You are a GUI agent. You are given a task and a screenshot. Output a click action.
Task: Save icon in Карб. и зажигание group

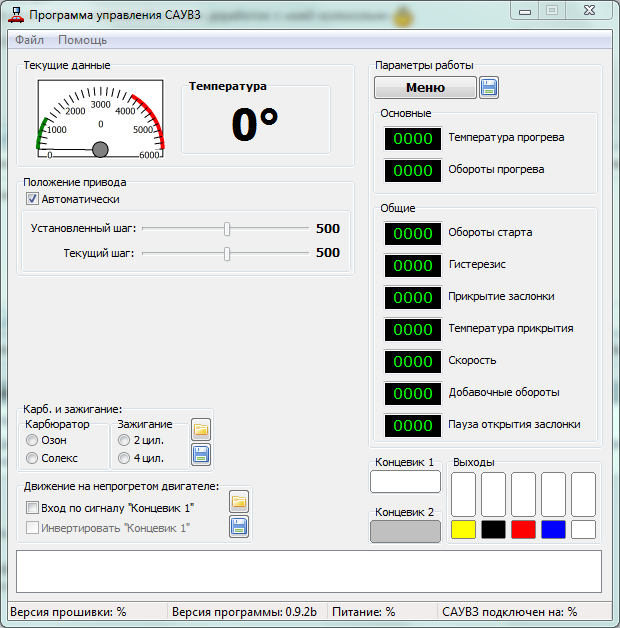201,455
